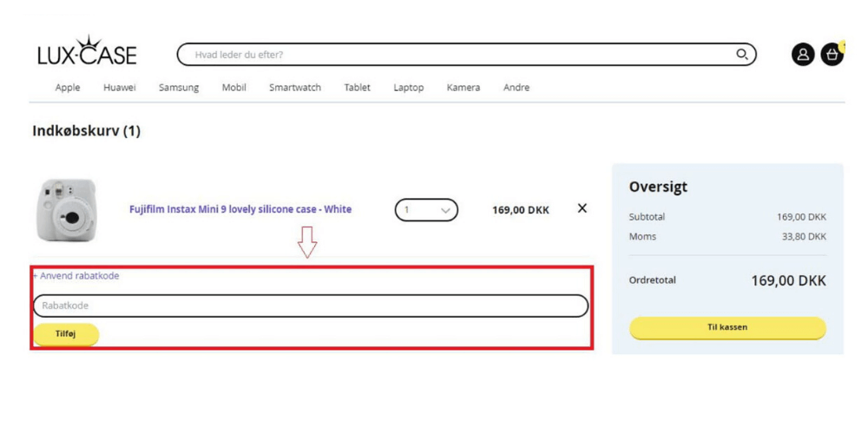The height and width of the screenshot is (434, 868).
Task: Click the search magnifier icon
Action: [741, 55]
